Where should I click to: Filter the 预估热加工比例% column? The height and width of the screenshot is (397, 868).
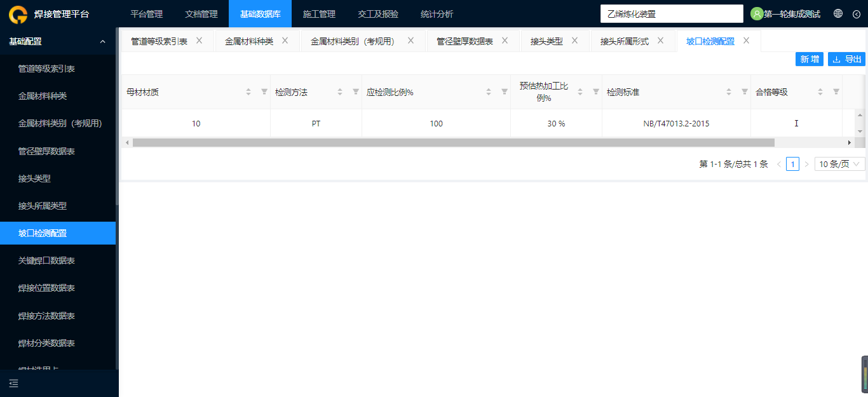[x=596, y=91]
